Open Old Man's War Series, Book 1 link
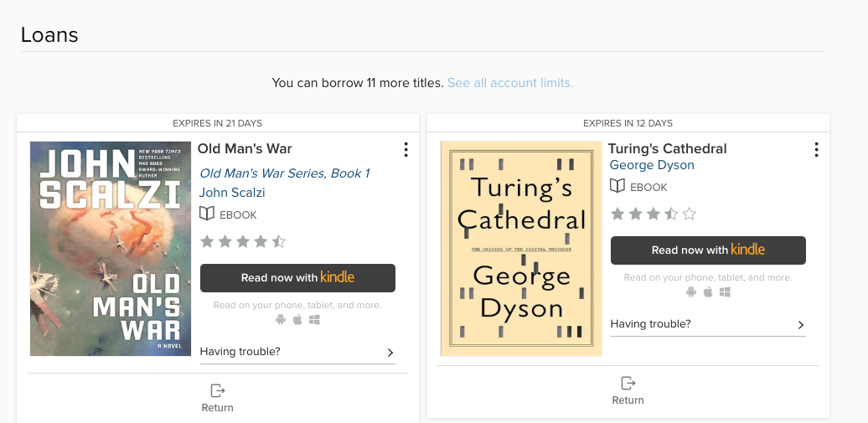This screenshot has width=868, height=423. click(284, 173)
